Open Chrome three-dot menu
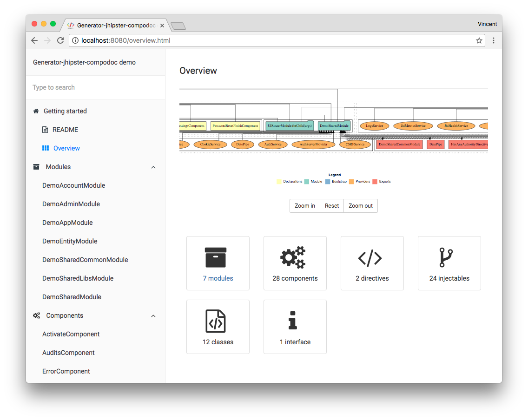528x420 pixels. click(493, 40)
